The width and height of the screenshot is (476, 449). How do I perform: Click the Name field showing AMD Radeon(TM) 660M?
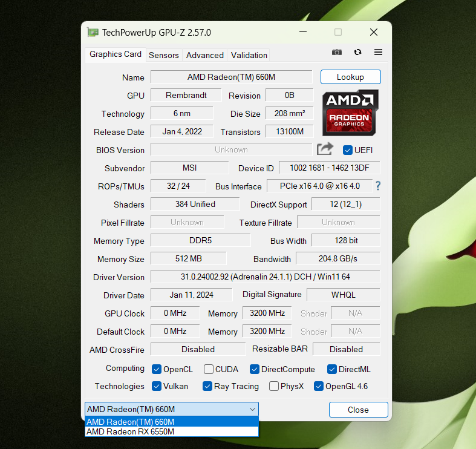(231, 77)
